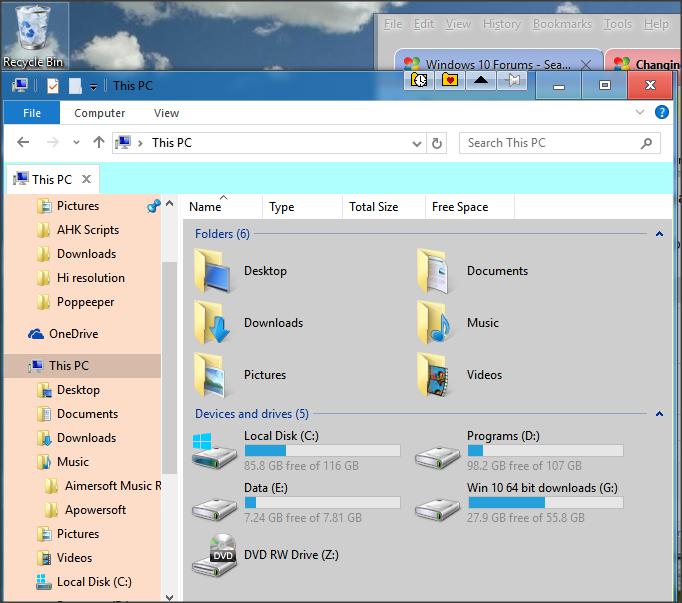682x603 pixels.
Task: Sort by the Free Space column
Action: click(470, 207)
